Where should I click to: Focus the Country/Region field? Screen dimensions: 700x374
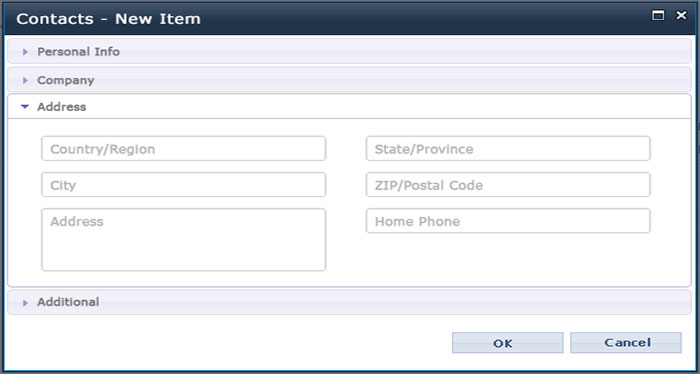[x=183, y=149]
